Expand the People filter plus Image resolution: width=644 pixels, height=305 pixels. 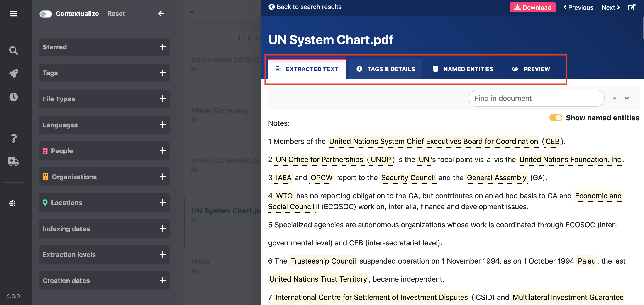pyautogui.click(x=163, y=151)
